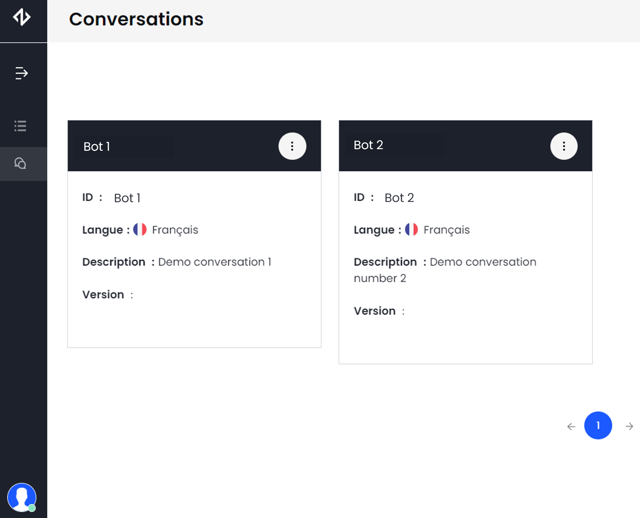Open the user profile avatar

pos(22,496)
